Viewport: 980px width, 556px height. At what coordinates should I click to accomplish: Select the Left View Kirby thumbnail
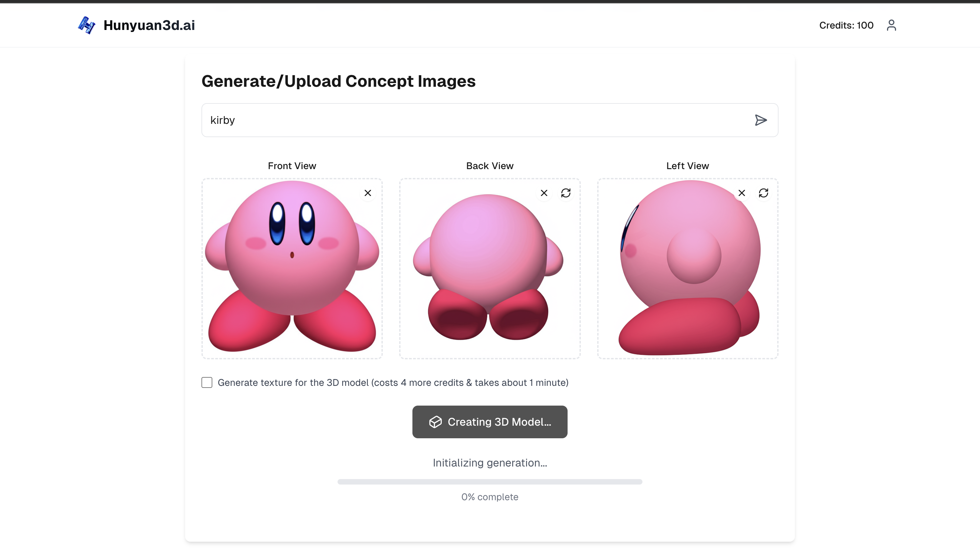point(687,268)
